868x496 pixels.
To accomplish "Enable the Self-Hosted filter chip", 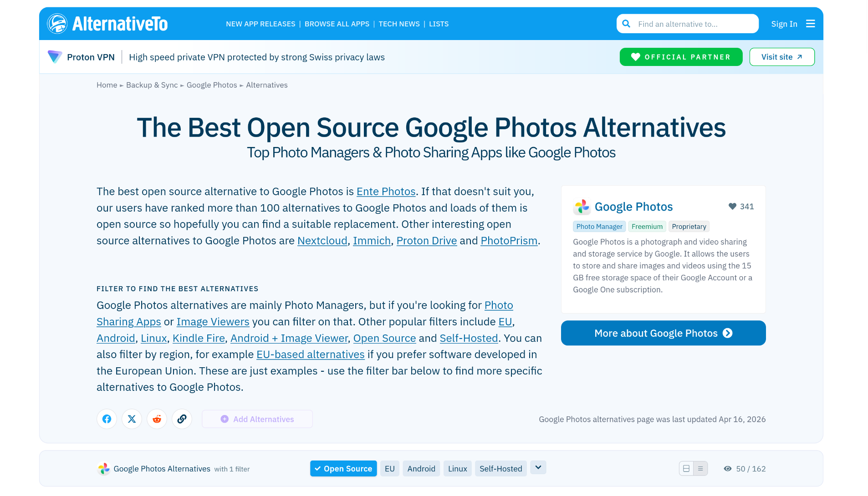I will point(501,469).
